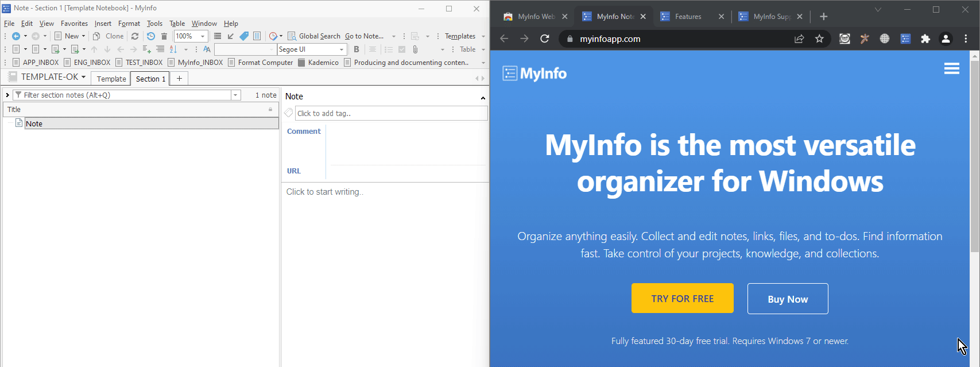Click the Buy Now button
This screenshot has width=980, height=367.
coord(788,299)
